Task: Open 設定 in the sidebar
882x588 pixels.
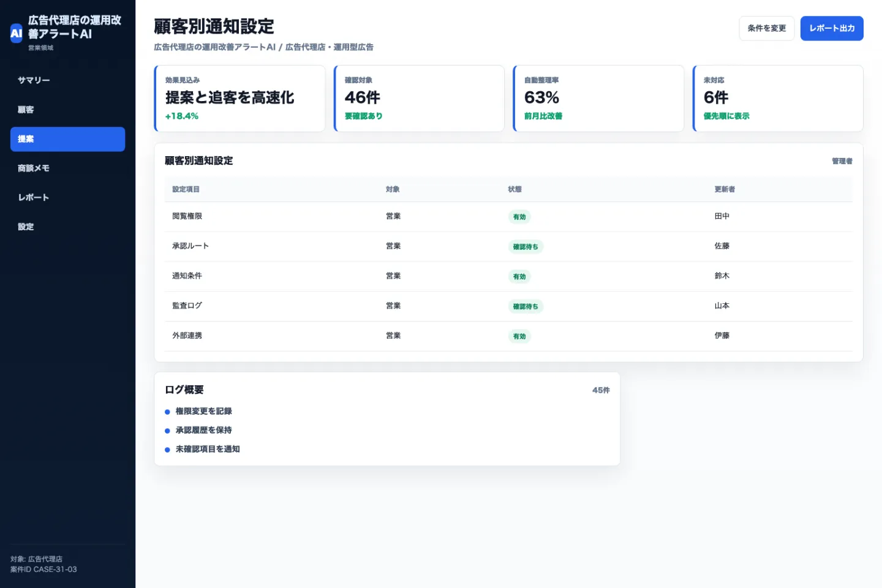Action: coord(67,227)
